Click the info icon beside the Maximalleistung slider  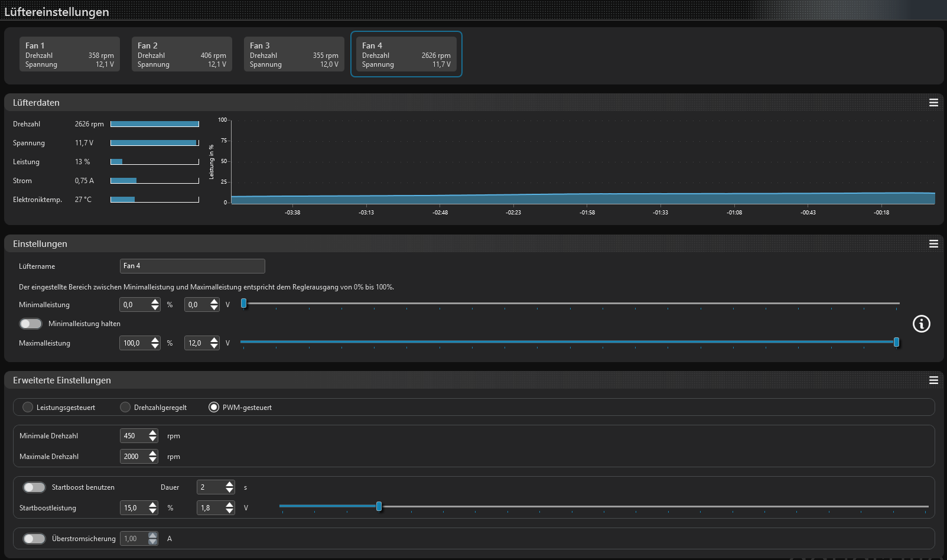(x=921, y=324)
